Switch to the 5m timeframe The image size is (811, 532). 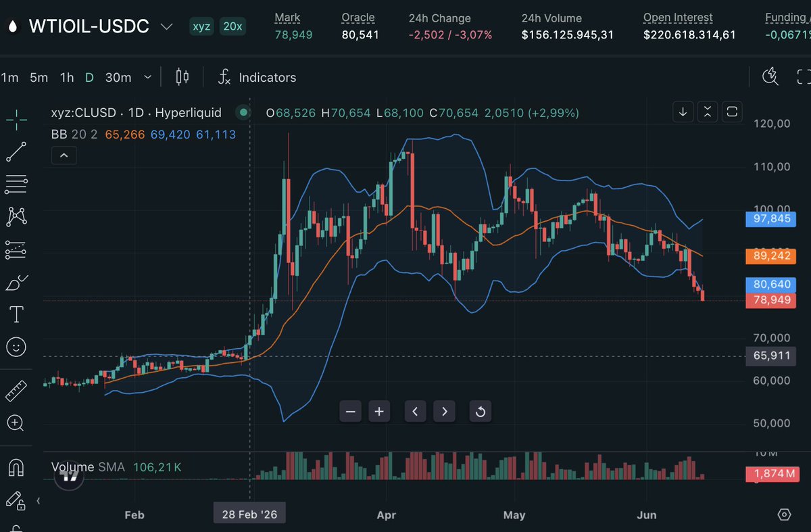point(39,77)
